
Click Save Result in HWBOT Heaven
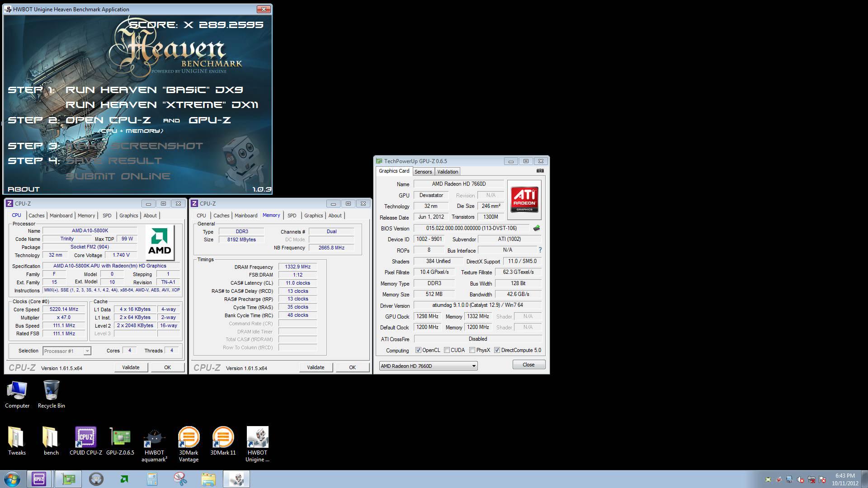coord(114,161)
